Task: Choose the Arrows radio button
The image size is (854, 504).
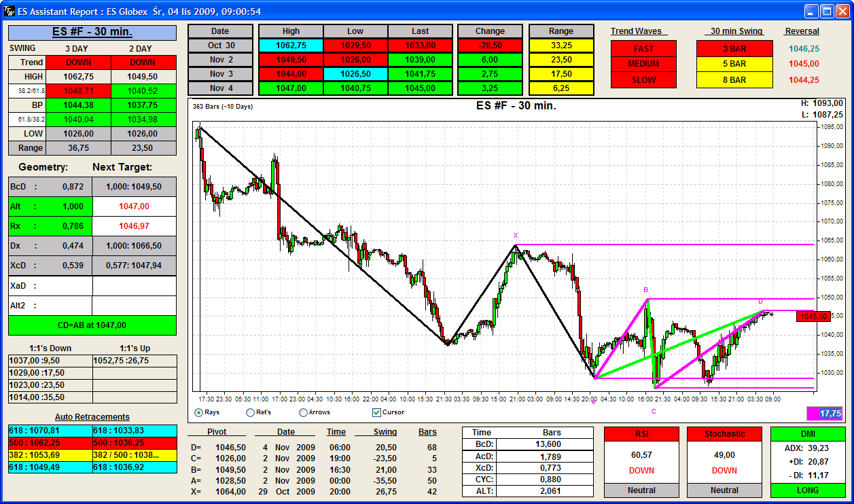Action: click(x=304, y=412)
